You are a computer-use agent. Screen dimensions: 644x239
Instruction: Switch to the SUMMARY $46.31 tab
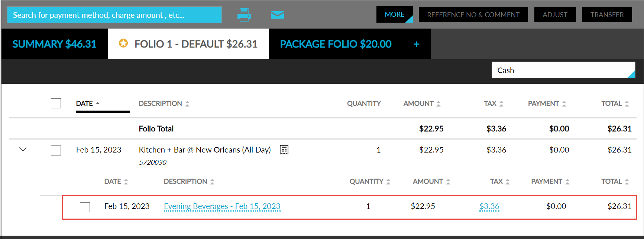(x=55, y=44)
